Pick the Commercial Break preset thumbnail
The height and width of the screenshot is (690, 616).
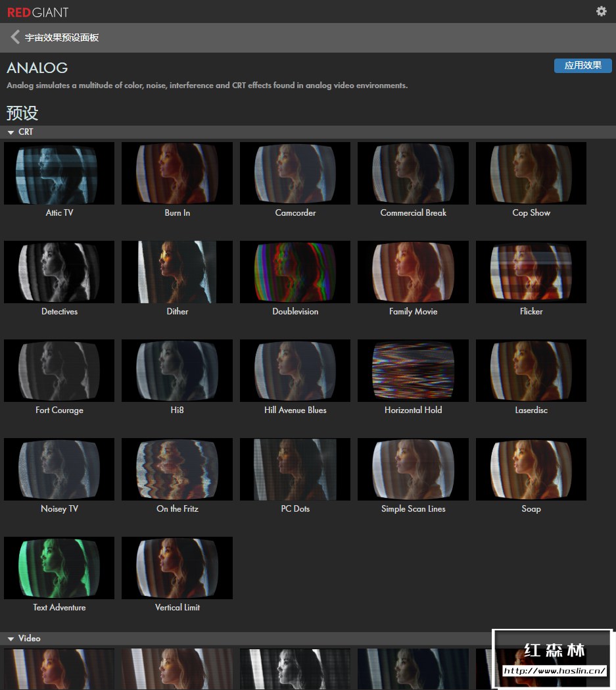click(413, 173)
